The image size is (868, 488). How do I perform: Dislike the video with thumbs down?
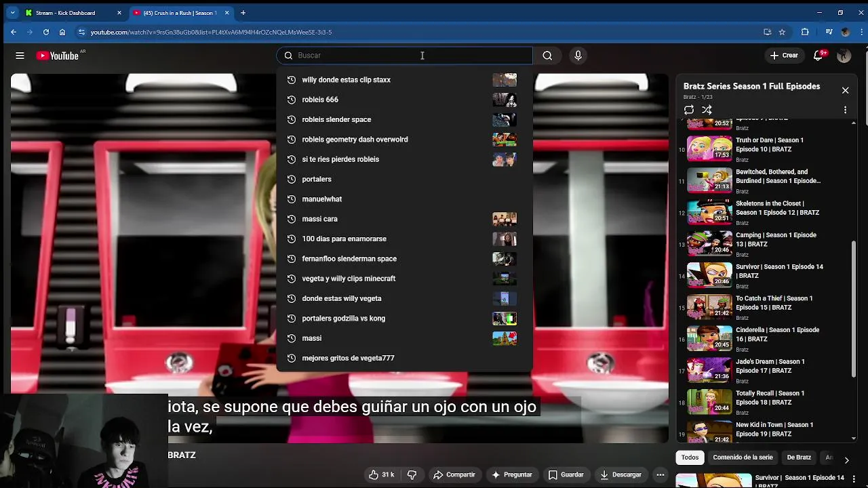pos(412,475)
